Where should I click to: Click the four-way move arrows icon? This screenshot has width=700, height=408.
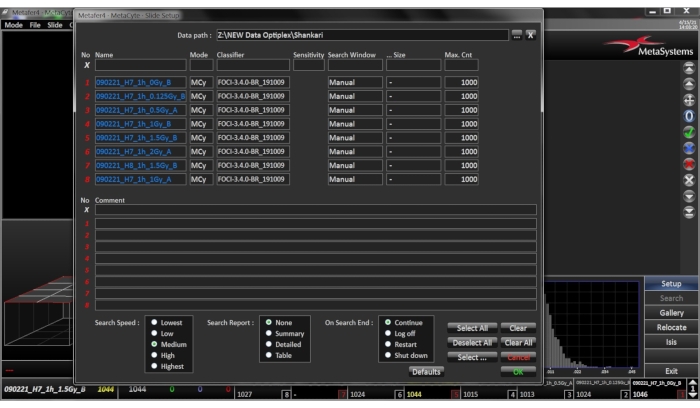[687, 99]
